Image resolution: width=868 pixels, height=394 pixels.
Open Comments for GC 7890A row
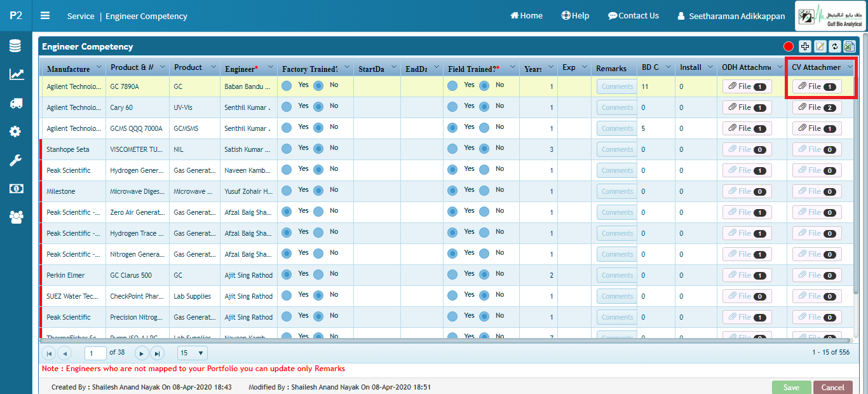617,86
